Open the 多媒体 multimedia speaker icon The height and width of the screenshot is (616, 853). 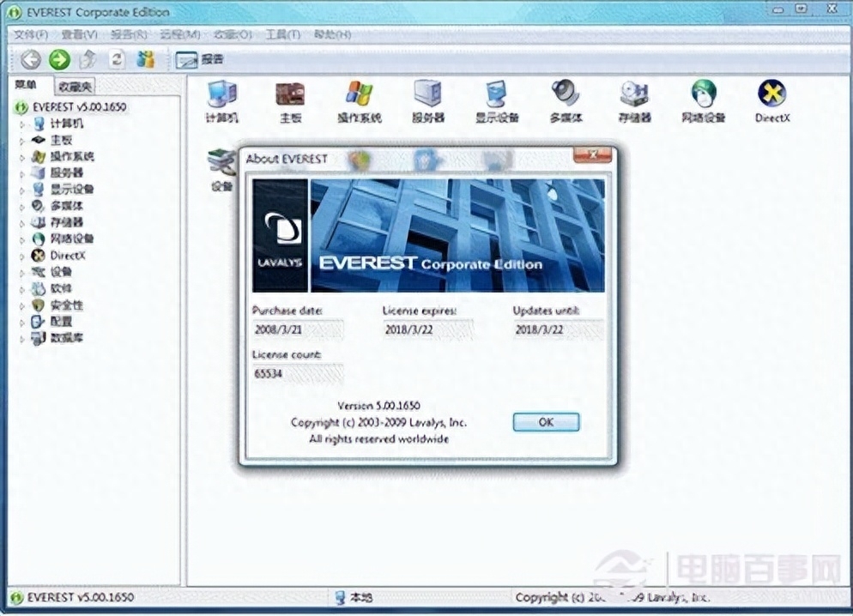[x=566, y=95]
